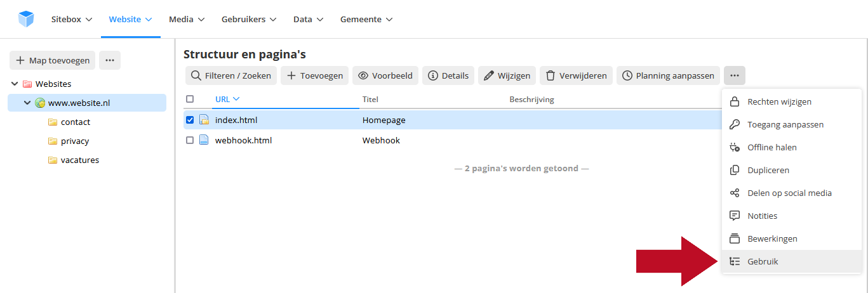Open the Website menu
Screen dimensions: 868x293
click(x=130, y=19)
